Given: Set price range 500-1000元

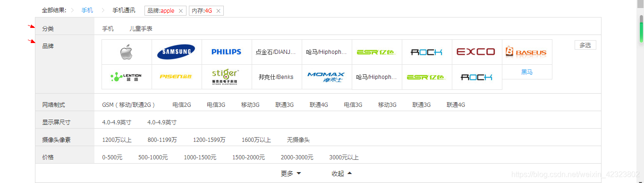Looking at the screenshot, I should click(153, 157).
